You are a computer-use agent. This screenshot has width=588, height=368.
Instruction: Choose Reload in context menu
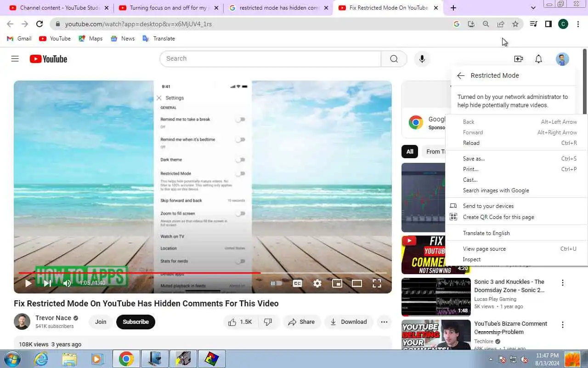tap(516, 143)
